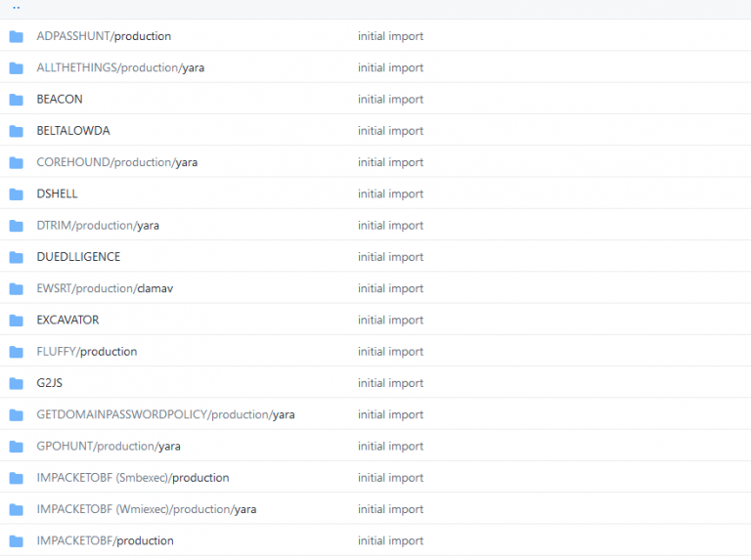The width and height of the screenshot is (751, 560).
Task: Open the initial import commit for BEACON
Action: pos(390,100)
